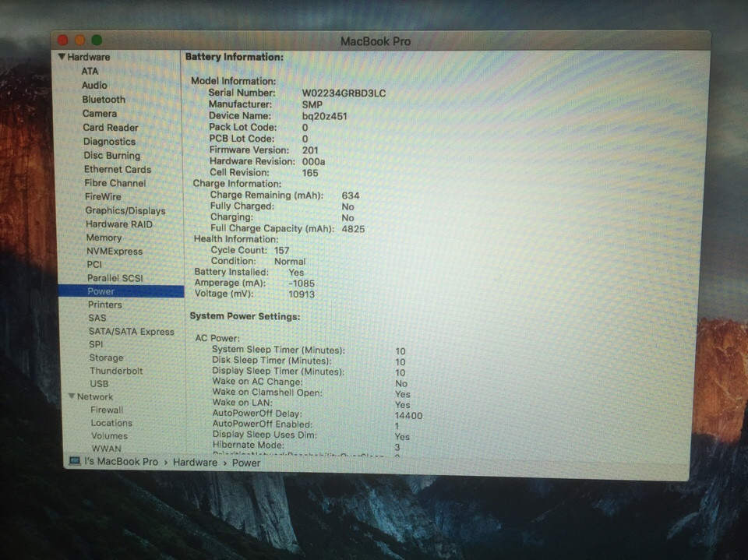Open Storage information

tap(107, 357)
